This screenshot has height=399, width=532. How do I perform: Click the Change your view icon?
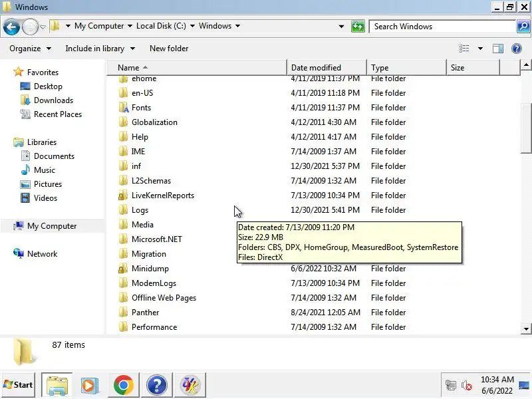[x=464, y=49]
